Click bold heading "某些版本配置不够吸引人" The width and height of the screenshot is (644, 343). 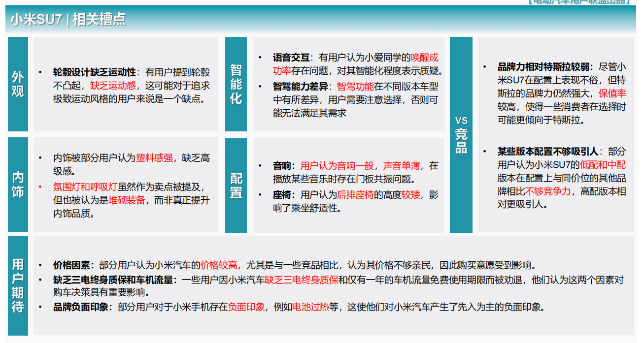point(548,152)
